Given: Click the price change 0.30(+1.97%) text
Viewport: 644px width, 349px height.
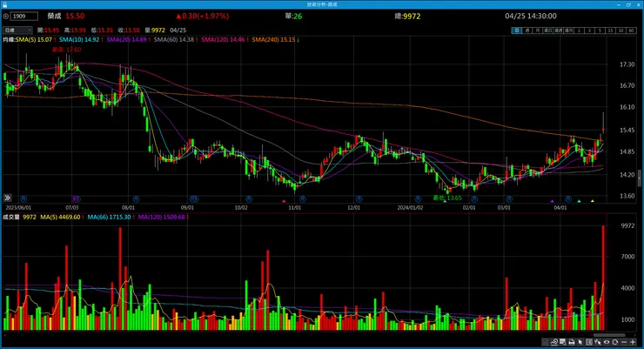Looking at the screenshot, I should click(x=202, y=16).
